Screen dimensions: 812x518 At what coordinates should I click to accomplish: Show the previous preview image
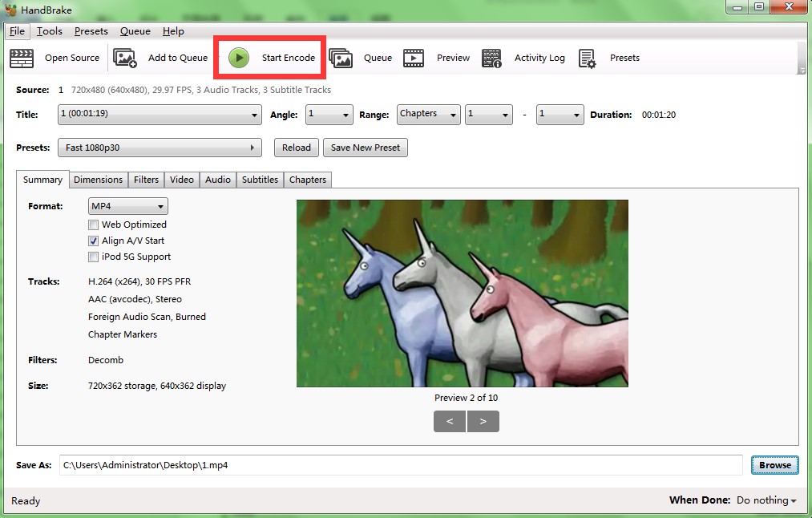(x=450, y=421)
